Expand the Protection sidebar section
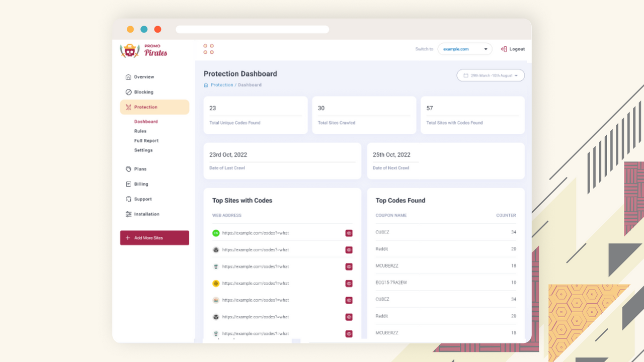The width and height of the screenshot is (644, 362). point(145,107)
